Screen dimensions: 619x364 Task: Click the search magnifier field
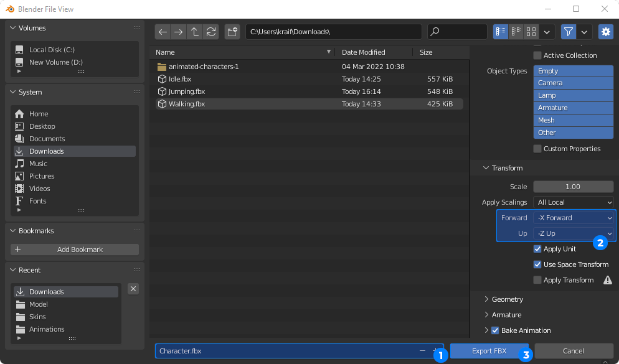click(x=457, y=32)
